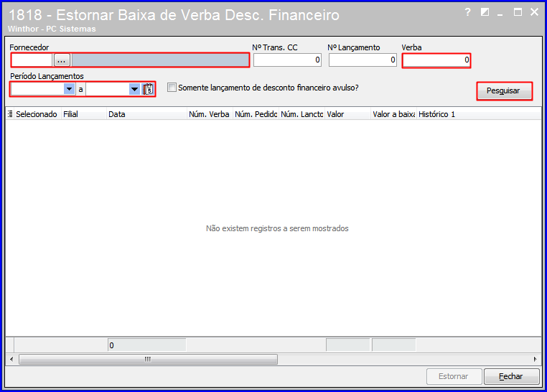Click the Fechar button
547x392 pixels.
(x=511, y=376)
